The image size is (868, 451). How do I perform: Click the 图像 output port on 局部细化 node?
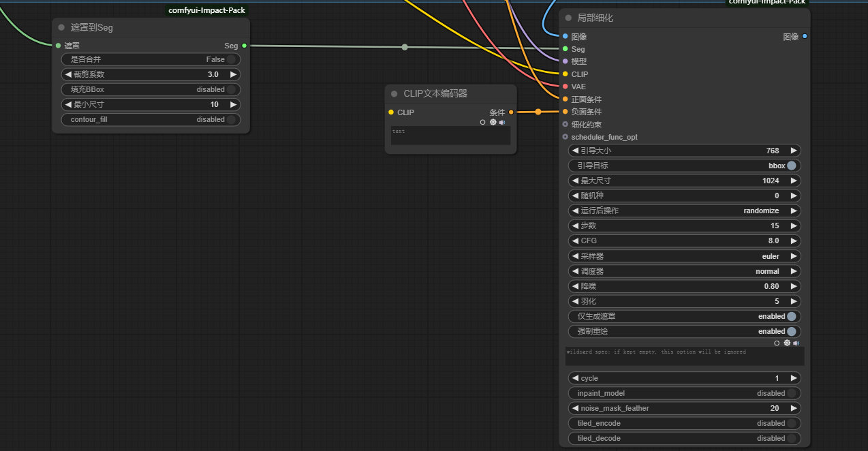(x=805, y=37)
